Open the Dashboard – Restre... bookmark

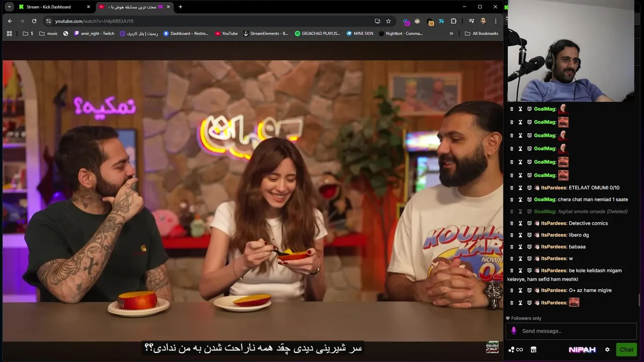coord(186,34)
